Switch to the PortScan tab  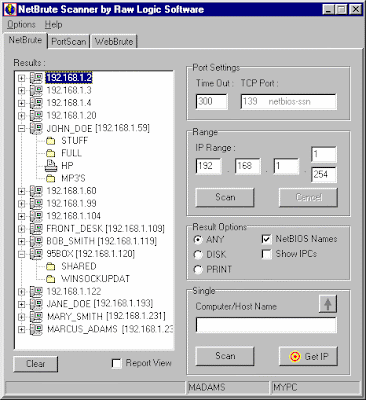click(x=69, y=42)
